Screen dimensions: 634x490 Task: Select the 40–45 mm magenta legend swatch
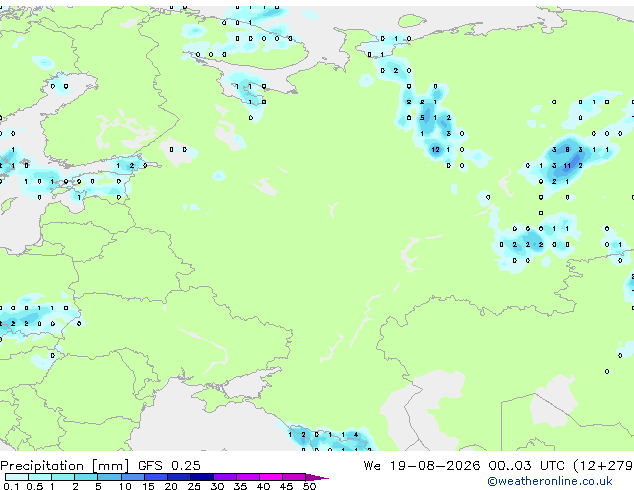271,477
